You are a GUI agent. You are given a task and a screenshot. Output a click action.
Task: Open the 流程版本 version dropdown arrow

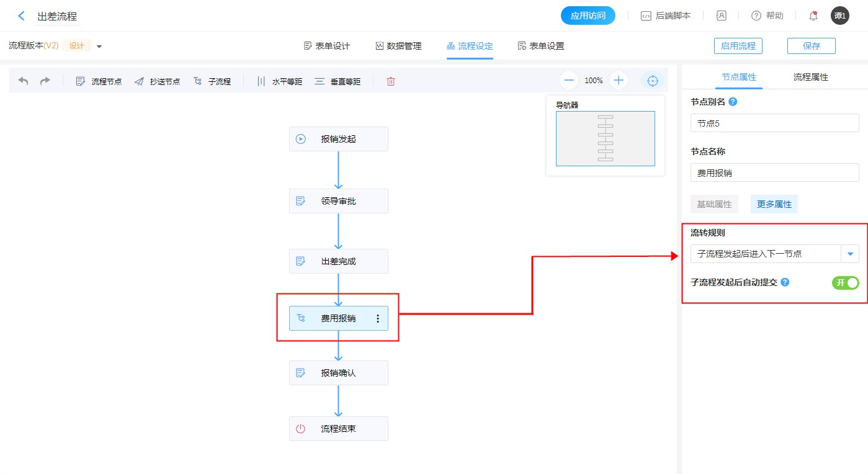pyautogui.click(x=99, y=47)
